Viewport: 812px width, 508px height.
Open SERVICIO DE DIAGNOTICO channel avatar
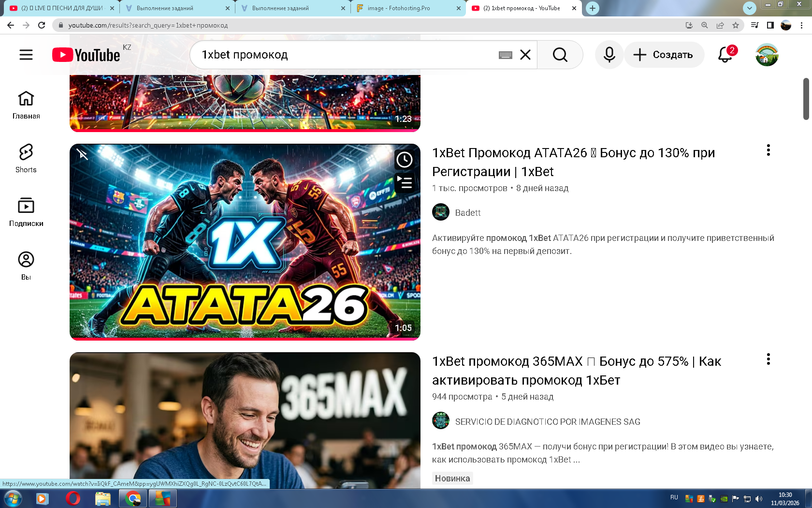click(441, 421)
